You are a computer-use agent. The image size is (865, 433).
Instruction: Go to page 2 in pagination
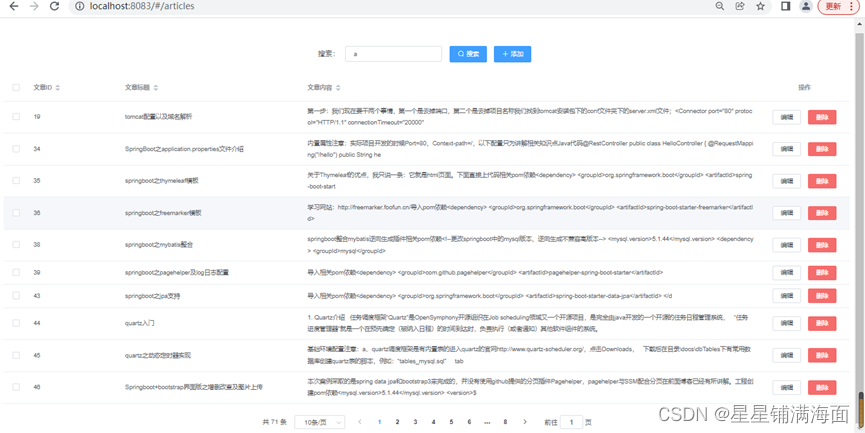(397, 422)
